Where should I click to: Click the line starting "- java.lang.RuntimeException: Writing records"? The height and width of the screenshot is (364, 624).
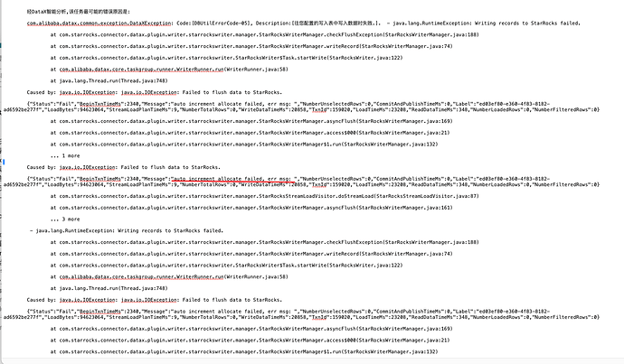tap(127, 231)
